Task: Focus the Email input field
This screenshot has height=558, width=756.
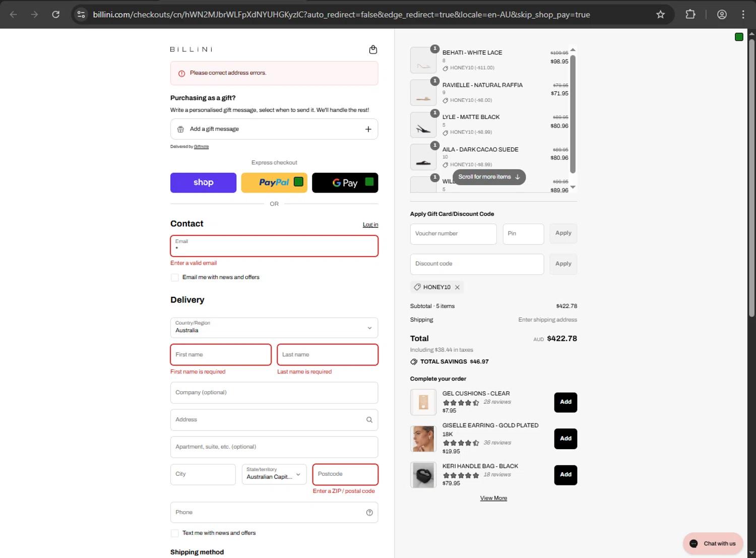Action: click(x=274, y=246)
